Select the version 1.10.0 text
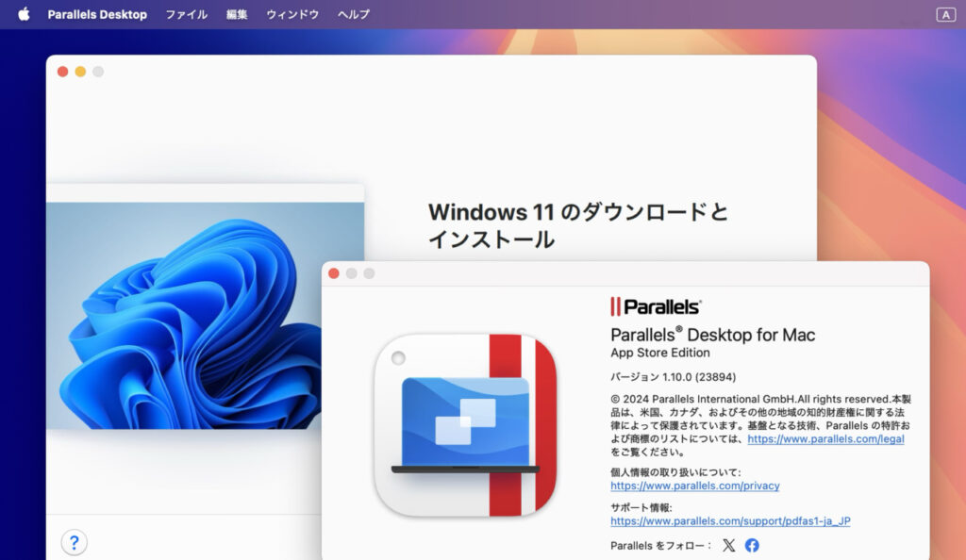The width and height of the screenshot is (966, 560). (x=671, y=376)
